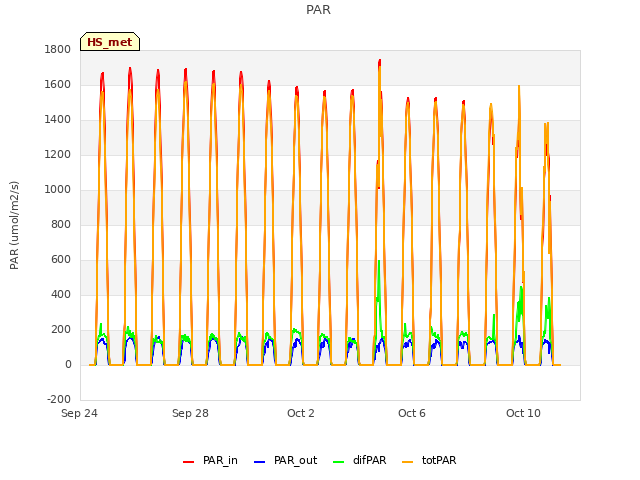Click the 800 y-axis tick label
Image resolution: width=640 pixels, height=480 pixels.
pyautogui.click(x=61, y=224)
